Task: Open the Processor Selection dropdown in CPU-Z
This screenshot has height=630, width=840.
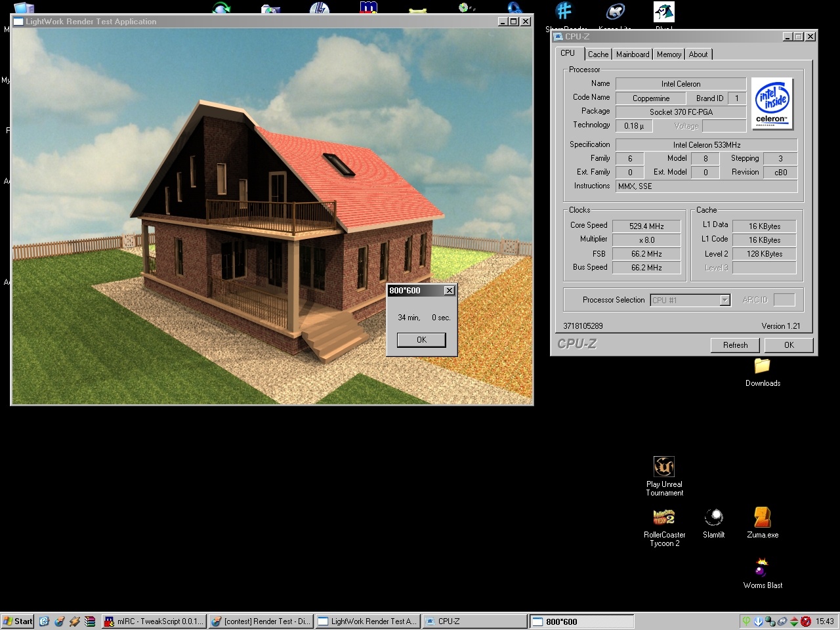Action: point(724,300)
